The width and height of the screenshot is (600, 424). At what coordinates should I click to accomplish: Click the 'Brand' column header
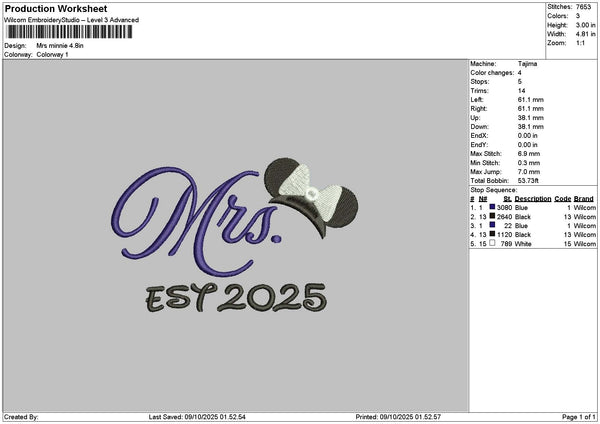click(x=584, y=199)
